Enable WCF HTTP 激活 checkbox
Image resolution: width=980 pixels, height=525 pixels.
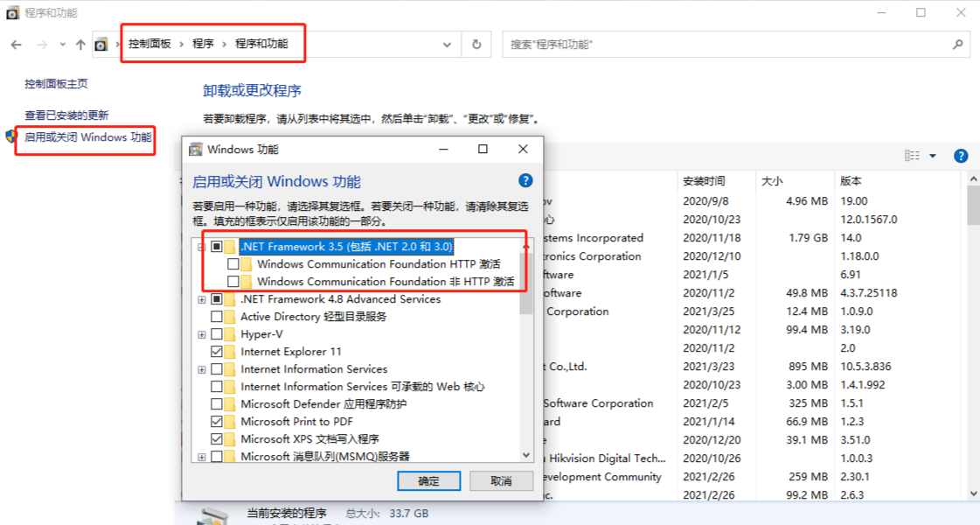pyautogui.click(x=233, y=264)
